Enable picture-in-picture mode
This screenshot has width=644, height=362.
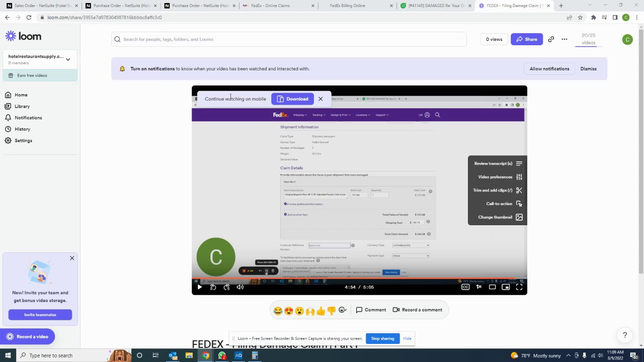(506, 287)
